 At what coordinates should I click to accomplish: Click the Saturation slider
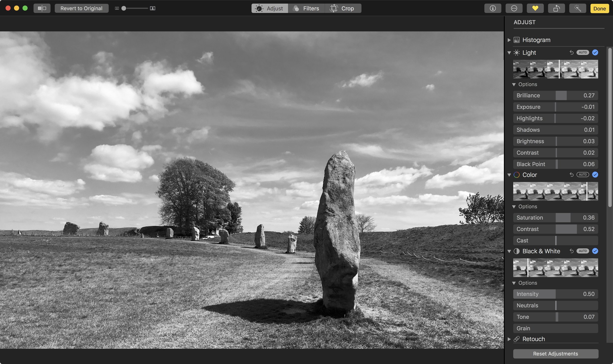[x=555, y=218]
